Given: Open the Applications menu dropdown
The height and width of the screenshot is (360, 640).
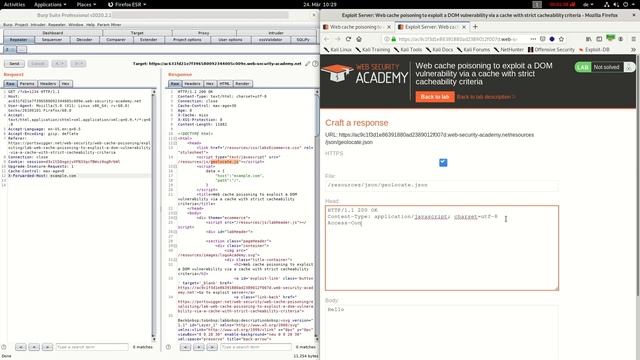Looking at the screenshot, I should (x=50, y=4).
